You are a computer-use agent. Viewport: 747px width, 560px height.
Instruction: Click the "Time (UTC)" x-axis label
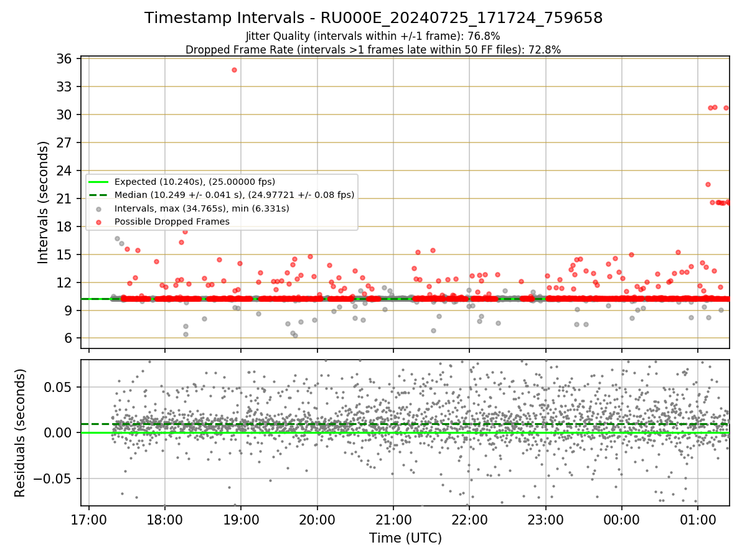click(x=405, y=538)
